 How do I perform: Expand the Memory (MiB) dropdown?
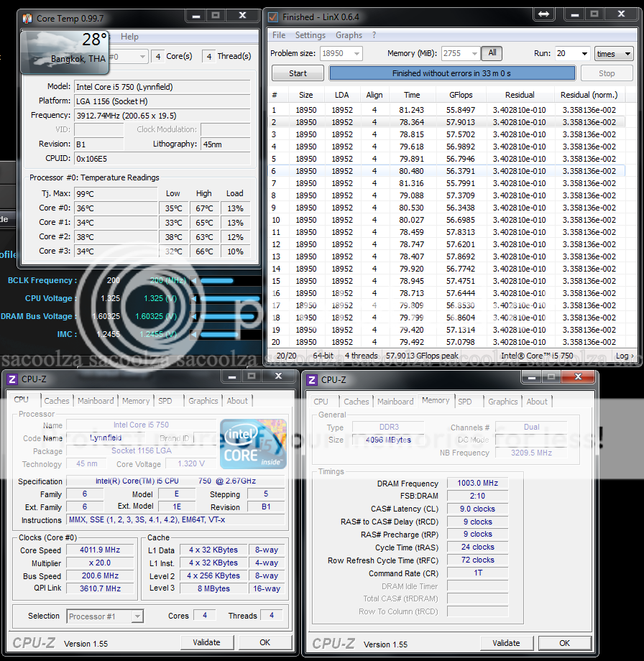coord(474,54)
